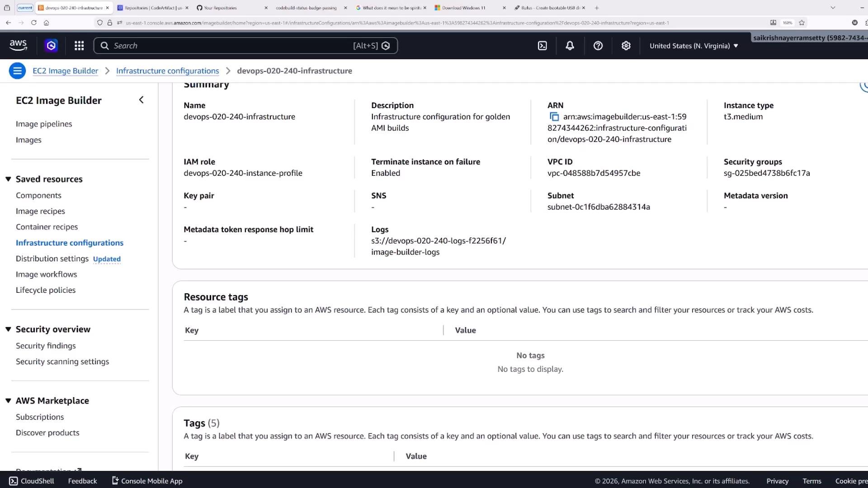Click the AWS search field
Viewport: 868px width, 488px height.
245,46
